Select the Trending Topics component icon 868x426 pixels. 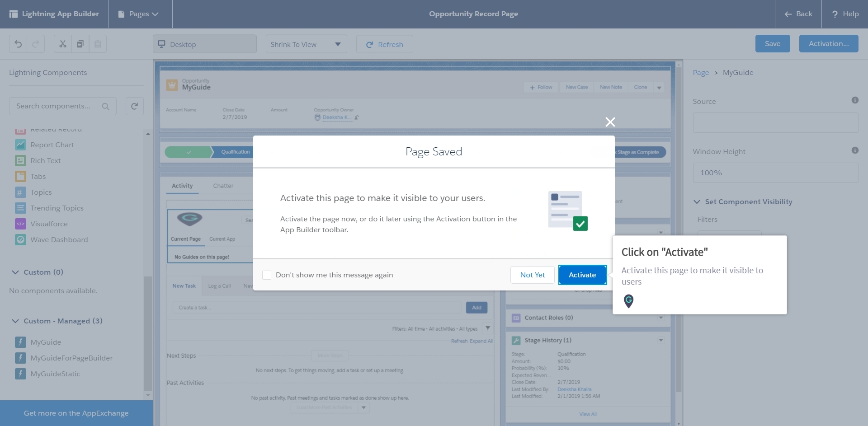tap(20, 208)
